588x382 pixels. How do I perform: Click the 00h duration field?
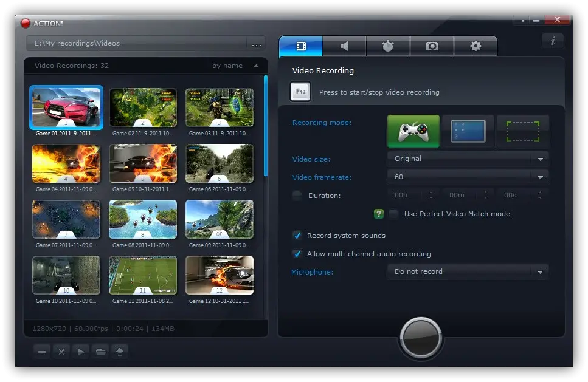point(405,195)
